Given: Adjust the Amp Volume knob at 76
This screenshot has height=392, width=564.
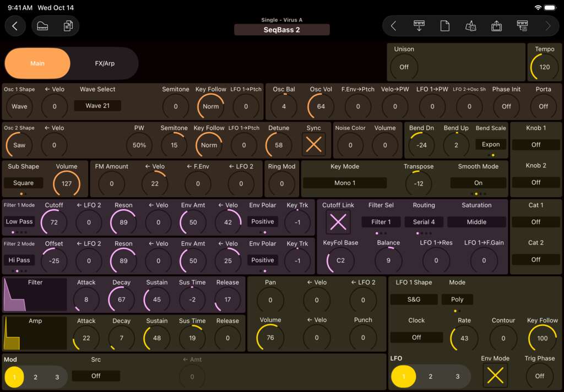Looking at the screenshot, I should (270, 337).
